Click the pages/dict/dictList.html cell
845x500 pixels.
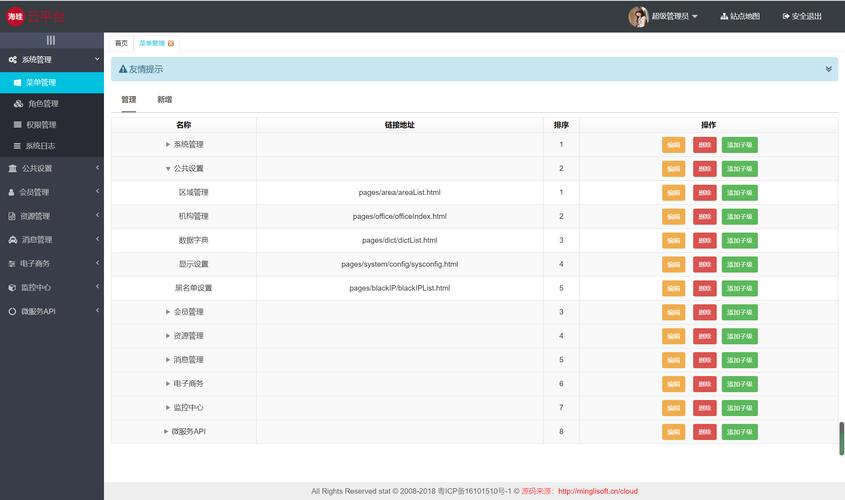click(x=399, y=240)
